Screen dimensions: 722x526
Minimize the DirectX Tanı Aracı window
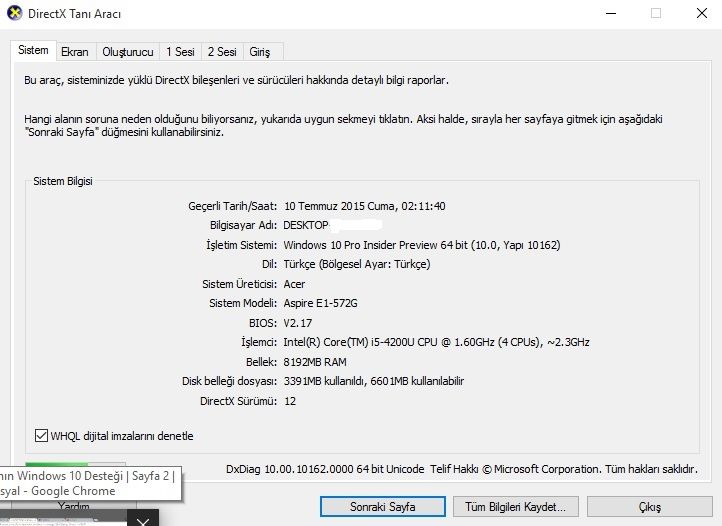tap(611, 13)
